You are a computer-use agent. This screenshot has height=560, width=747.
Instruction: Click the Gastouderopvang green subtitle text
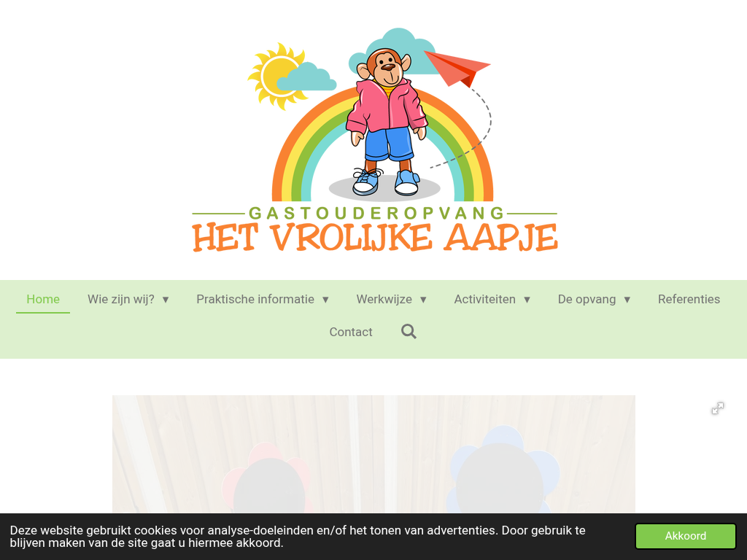(376, 213)
